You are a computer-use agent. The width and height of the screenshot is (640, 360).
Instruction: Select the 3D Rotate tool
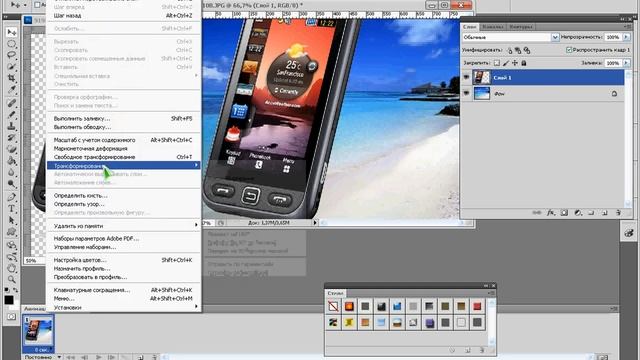[11, 245]
